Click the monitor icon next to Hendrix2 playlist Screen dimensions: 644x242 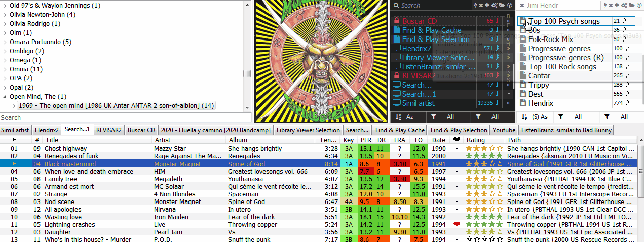[397, 49]
